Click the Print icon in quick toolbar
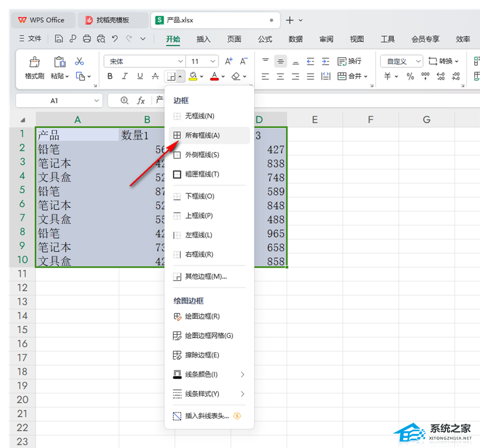This screenshot has height=448, width=480. click(87, 39)
